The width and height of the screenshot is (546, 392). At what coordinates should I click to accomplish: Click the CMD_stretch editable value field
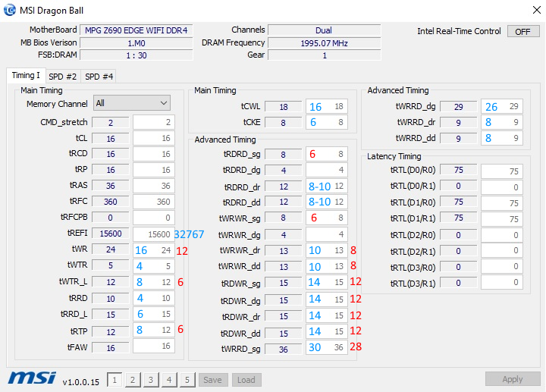coord(153,122)
